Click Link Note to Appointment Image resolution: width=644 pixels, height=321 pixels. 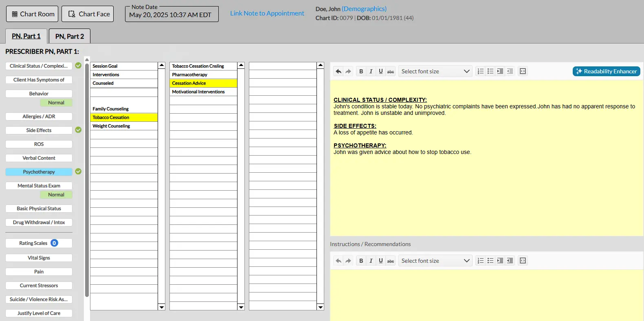[267, 13]
